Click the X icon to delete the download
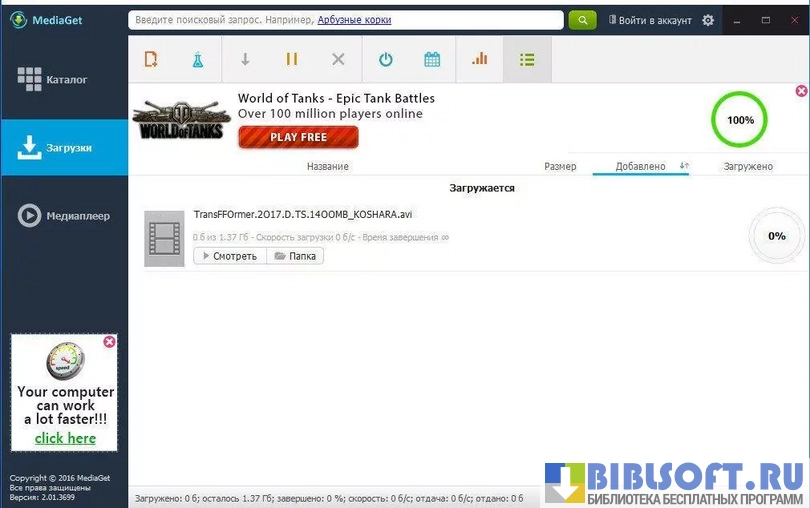This screenshot has width=810, height=508. (338, 60)
